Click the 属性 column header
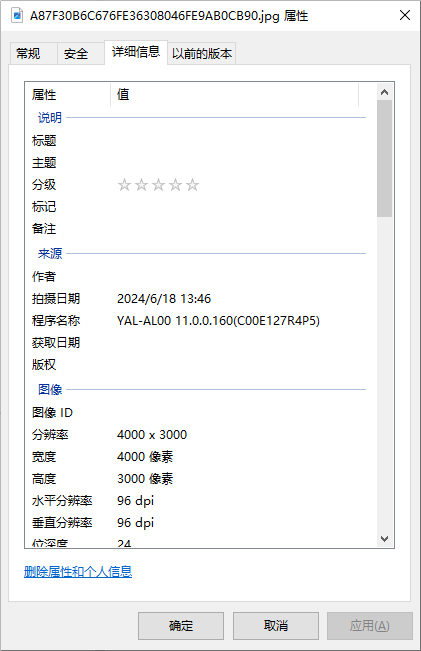This screenshot has width=421, height=651. click(x=68, y=95)
